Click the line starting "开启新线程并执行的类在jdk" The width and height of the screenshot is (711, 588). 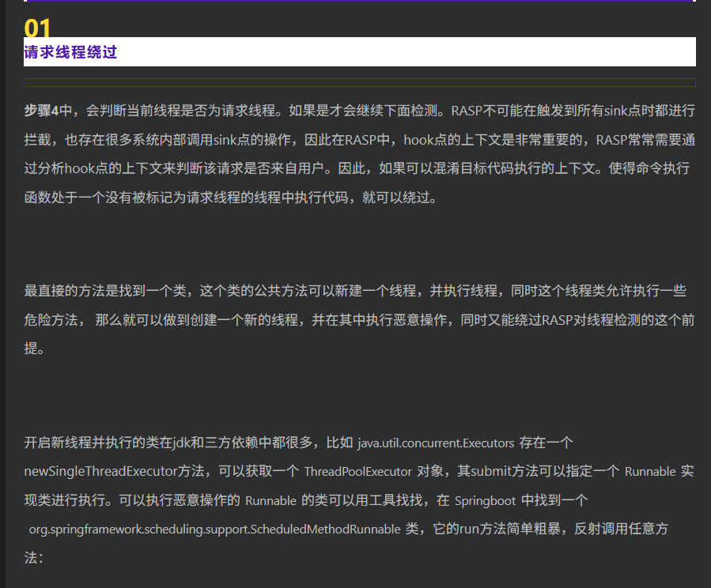pos(298,443)
